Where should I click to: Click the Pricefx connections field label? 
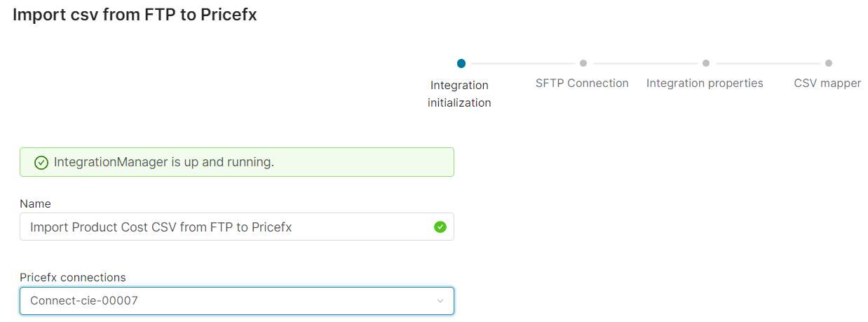pyautogui.click(x=73, y=277)
